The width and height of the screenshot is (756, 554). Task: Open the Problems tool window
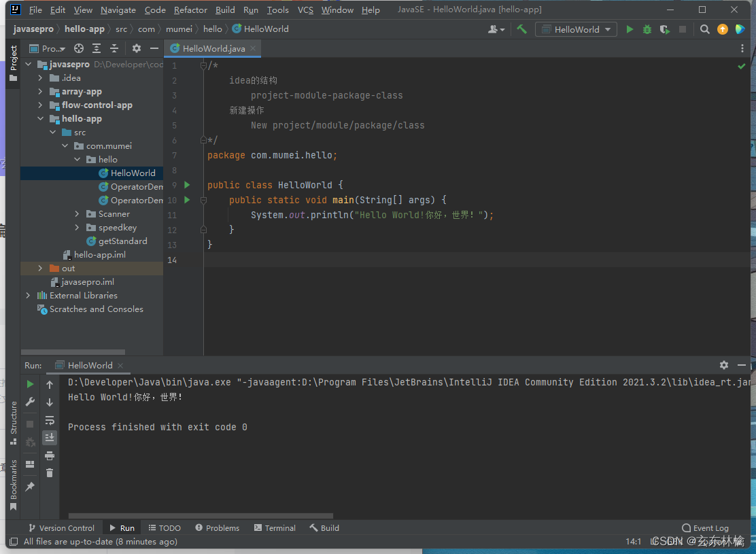(218, 528)
